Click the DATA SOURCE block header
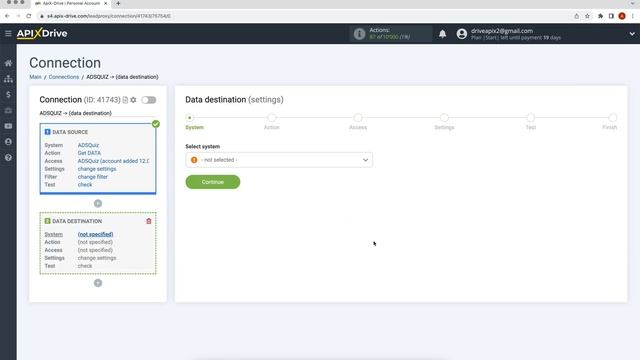 click(x=70, y=132)
